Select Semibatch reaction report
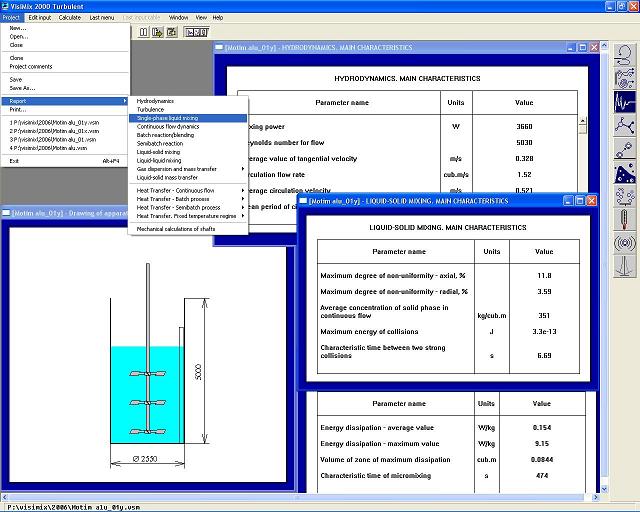Viewport: 640px width, 512px height. click(x=188, y=143)
